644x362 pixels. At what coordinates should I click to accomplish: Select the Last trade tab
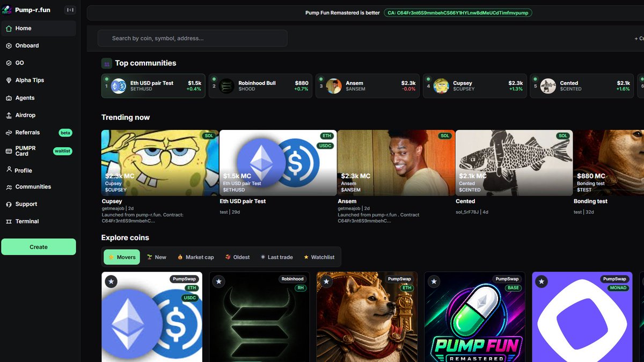(276, 257)
